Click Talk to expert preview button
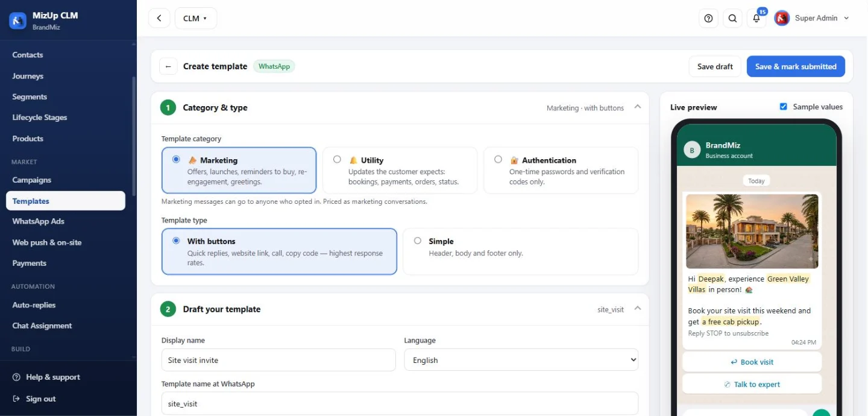The width and height of the screenshot is (868, 416). (x=752, y=384)
